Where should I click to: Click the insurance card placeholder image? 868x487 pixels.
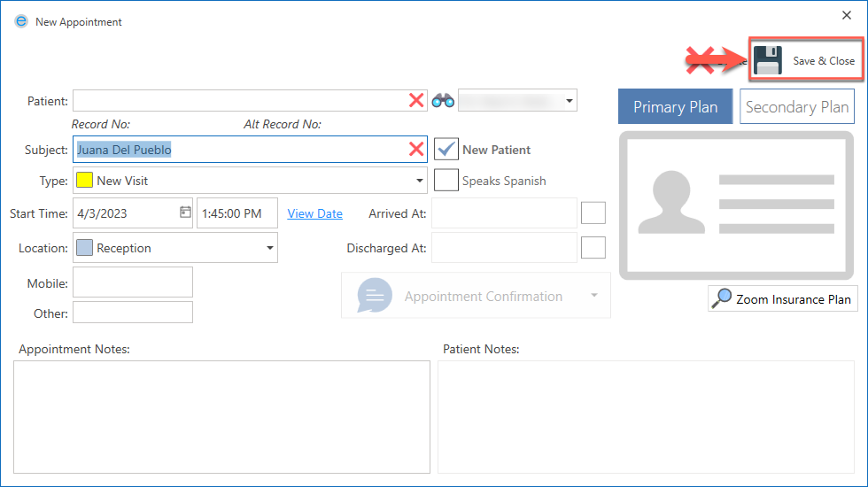[x=736, y=205]
